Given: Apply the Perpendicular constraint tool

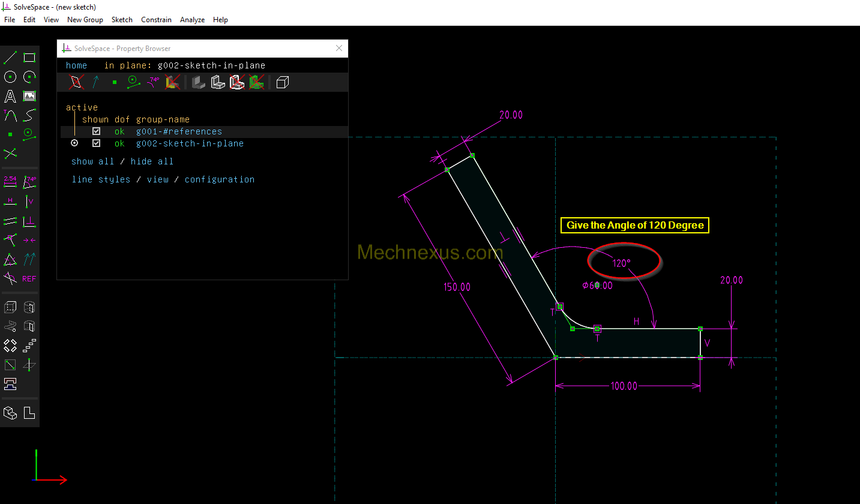Looking at the screenshot, I should click(29, 222).
